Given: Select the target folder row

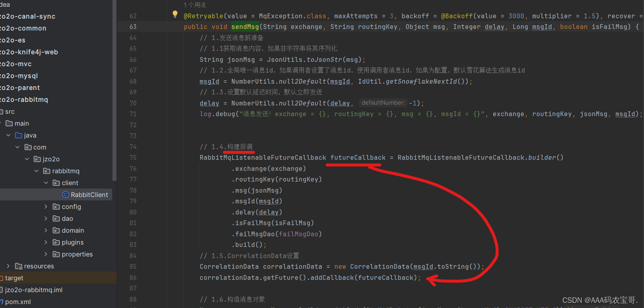Looking at the screenshot, I should pos(58,278).
